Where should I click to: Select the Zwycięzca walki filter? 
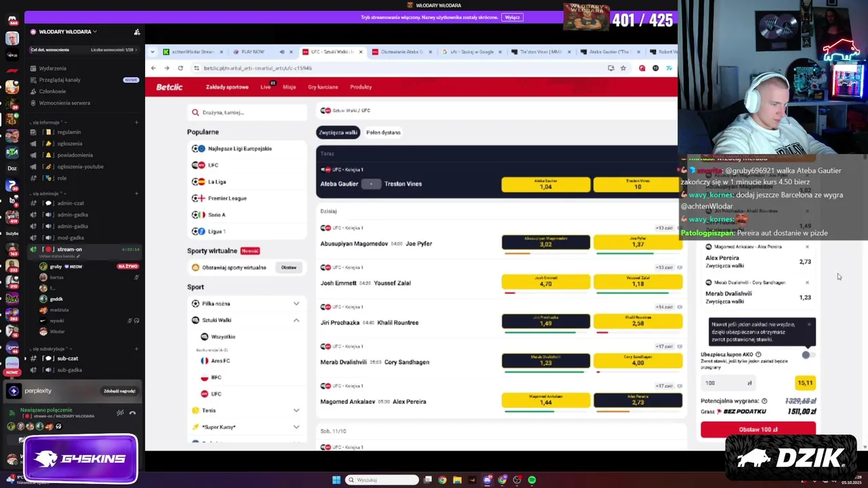click(338, 132)
